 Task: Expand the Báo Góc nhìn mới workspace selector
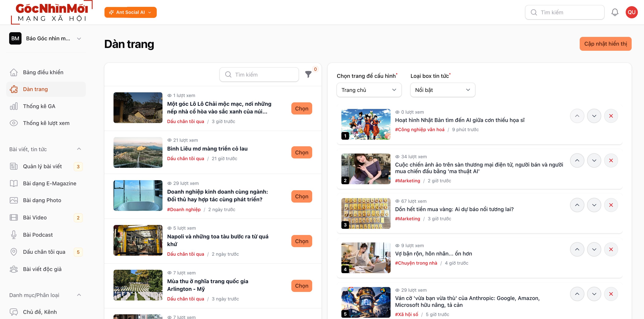pos(46,38)
